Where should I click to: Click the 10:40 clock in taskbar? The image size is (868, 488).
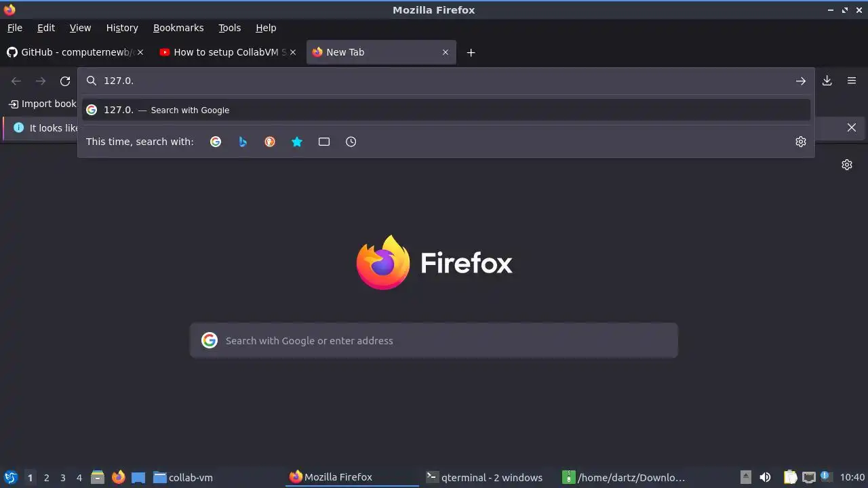pos(852,477)
